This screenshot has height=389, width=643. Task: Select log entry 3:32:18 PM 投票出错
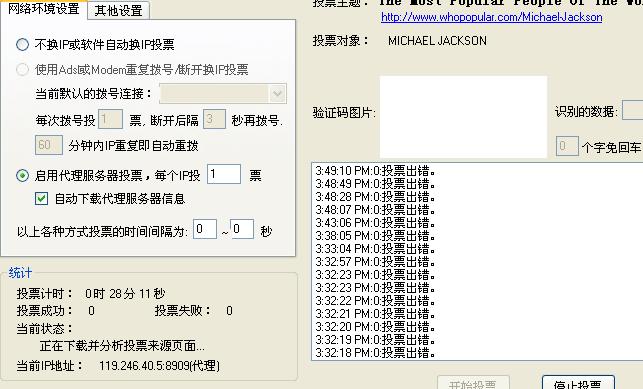click(x=375, y=353)
